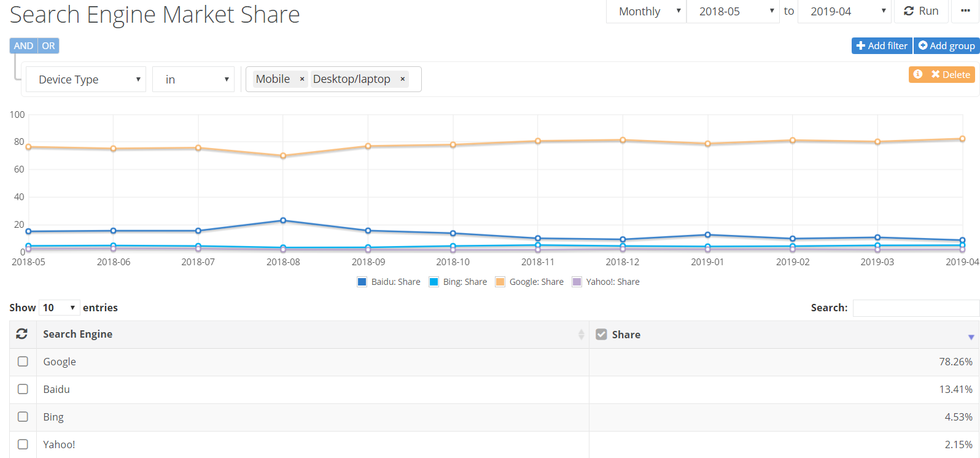Check the Yahoo! row checkbox
980x458 pixels.
point(23,444)
